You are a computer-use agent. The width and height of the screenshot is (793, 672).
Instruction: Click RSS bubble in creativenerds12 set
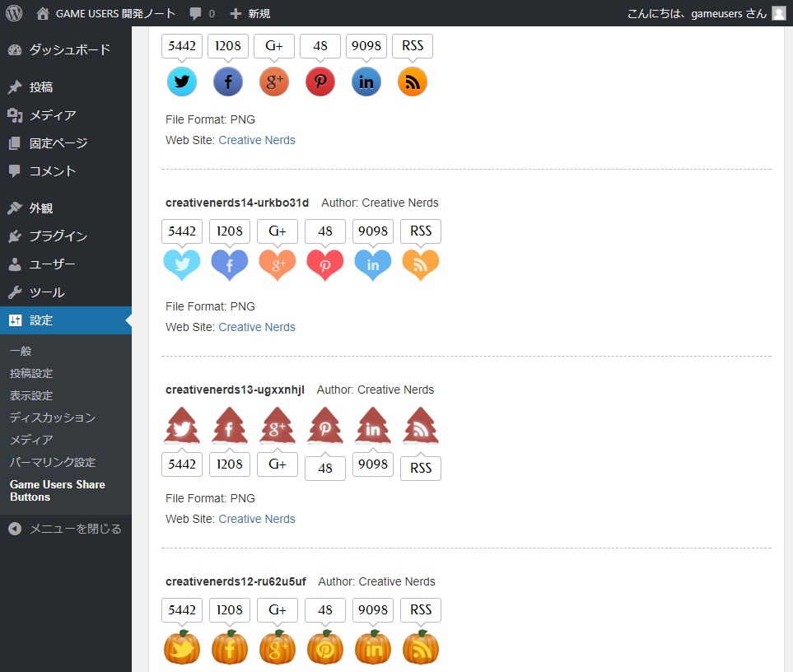421,609
